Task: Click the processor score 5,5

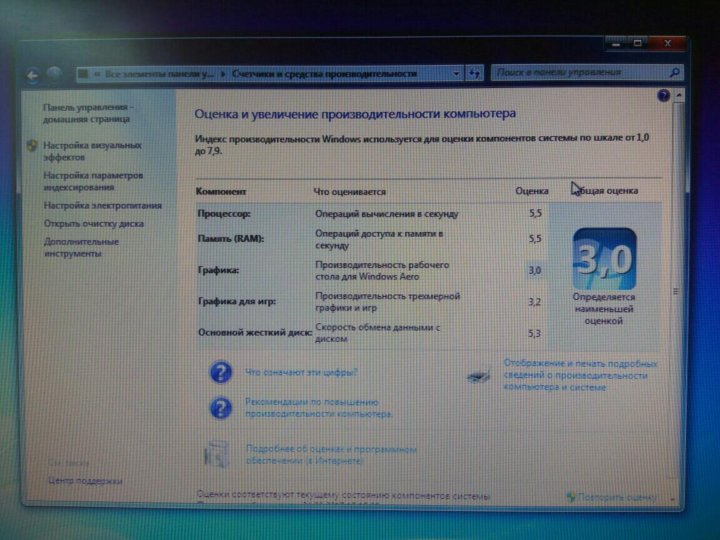Action: point(535,213)
